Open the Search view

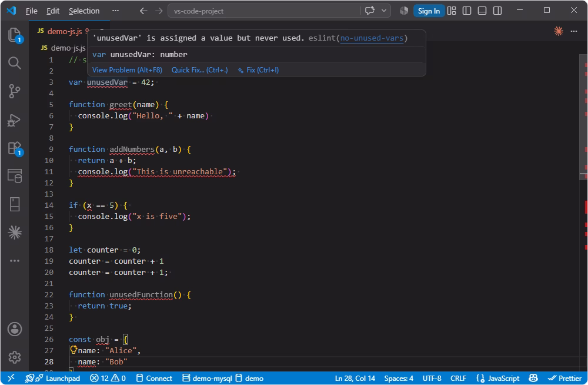click(15, 63)
